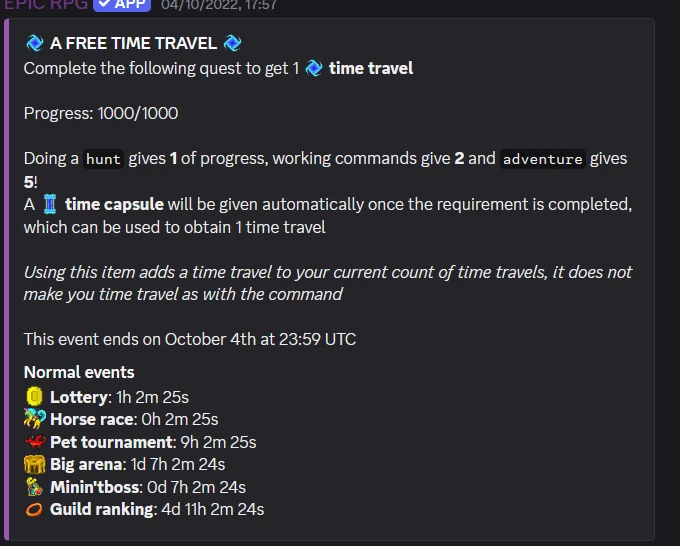Click the time travel emoji after the title
Image resolution: width=680 pixels, height=546 pixels.
pyautogui.click(x=233, y=43)
